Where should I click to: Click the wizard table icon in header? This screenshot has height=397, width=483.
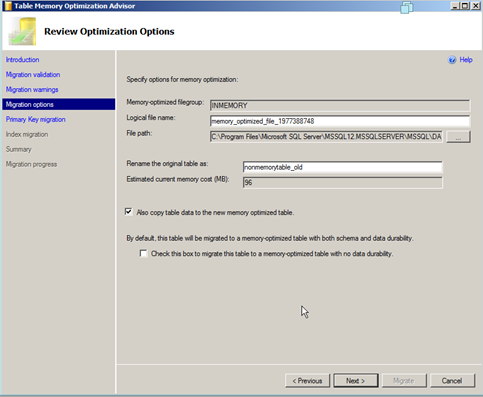23,31
